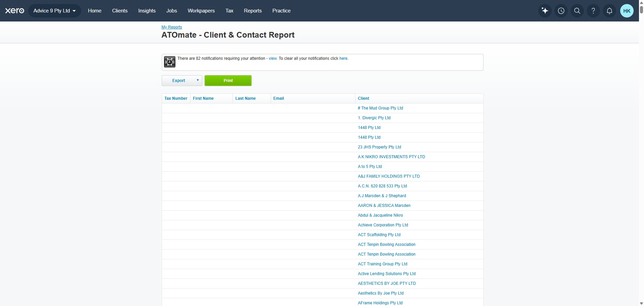Click the Xero logo

(15, 11)
